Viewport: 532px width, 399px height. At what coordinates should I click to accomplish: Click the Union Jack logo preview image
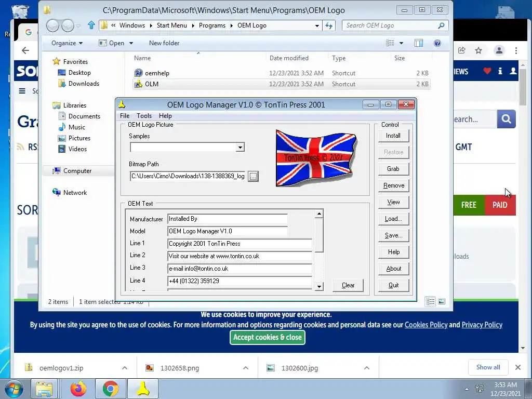click(316, 158)
